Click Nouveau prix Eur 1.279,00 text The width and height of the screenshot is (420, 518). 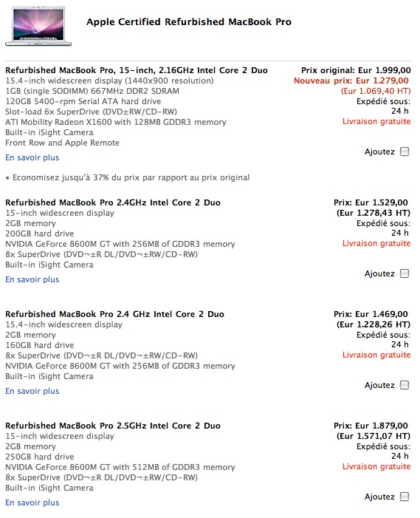tap(351, 81)
